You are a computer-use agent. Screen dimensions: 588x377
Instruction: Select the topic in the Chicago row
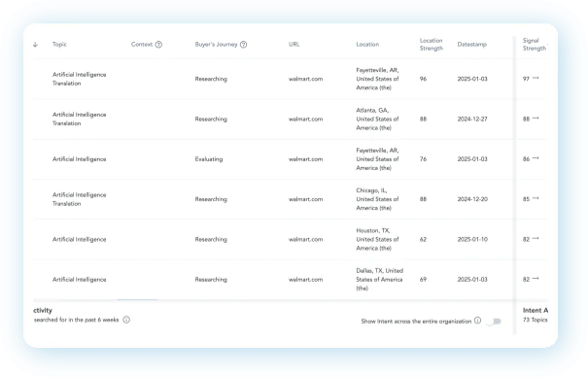[x=79, y=199]
